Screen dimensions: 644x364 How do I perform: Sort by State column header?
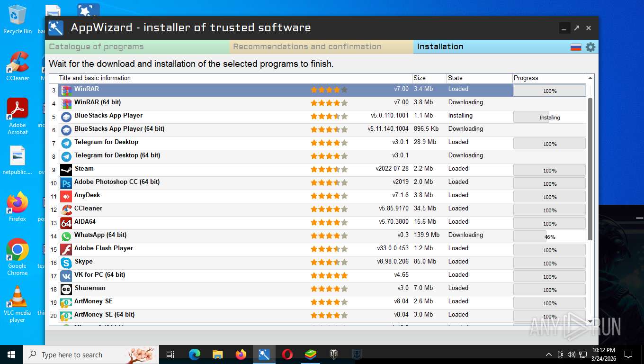point(480,78)
